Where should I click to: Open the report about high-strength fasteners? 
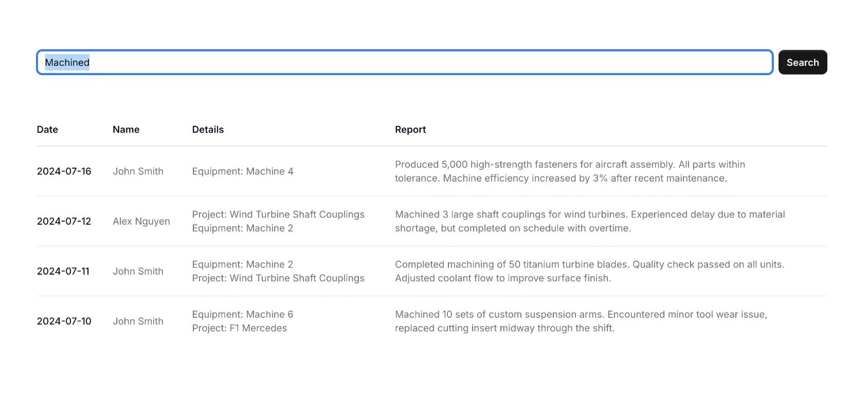[x=570, y=171]
